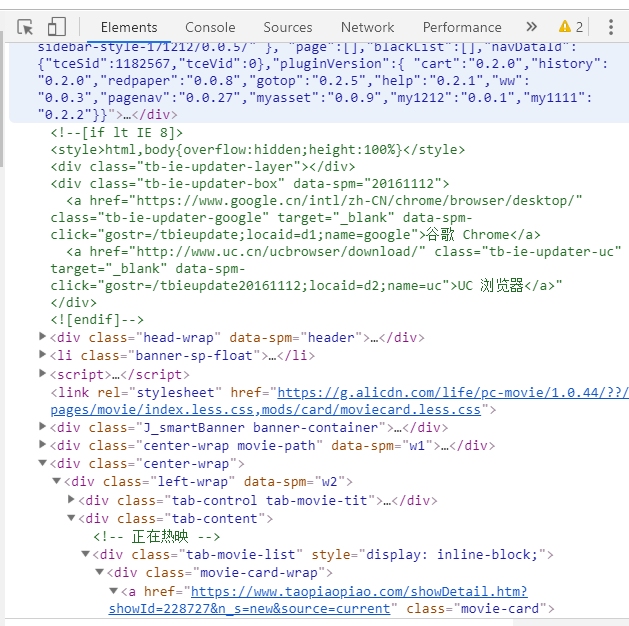Expand the collapsed script node
The width and height of the screenshot is (629, 626).
pyautogui.click(x=42, y=373)
